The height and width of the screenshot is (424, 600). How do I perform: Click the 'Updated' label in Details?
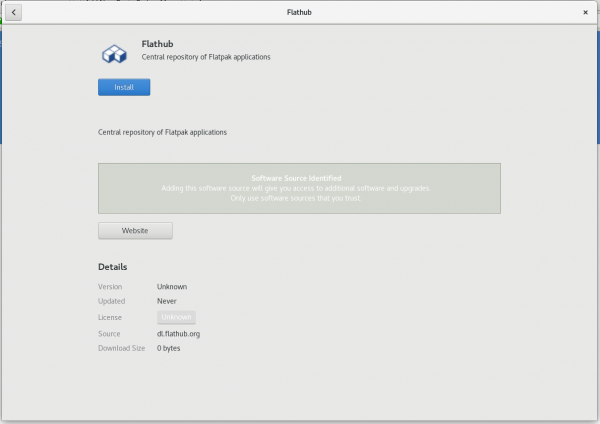pos(111,301)
